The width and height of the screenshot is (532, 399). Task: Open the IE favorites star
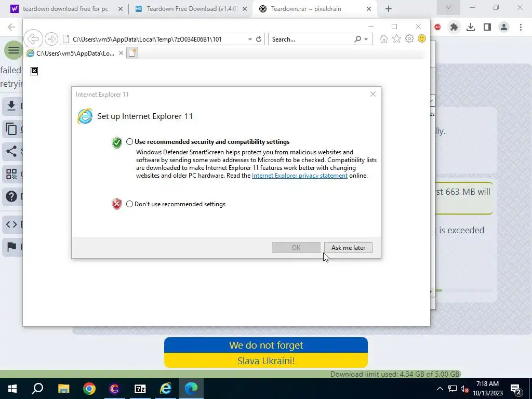pos(396,38)
